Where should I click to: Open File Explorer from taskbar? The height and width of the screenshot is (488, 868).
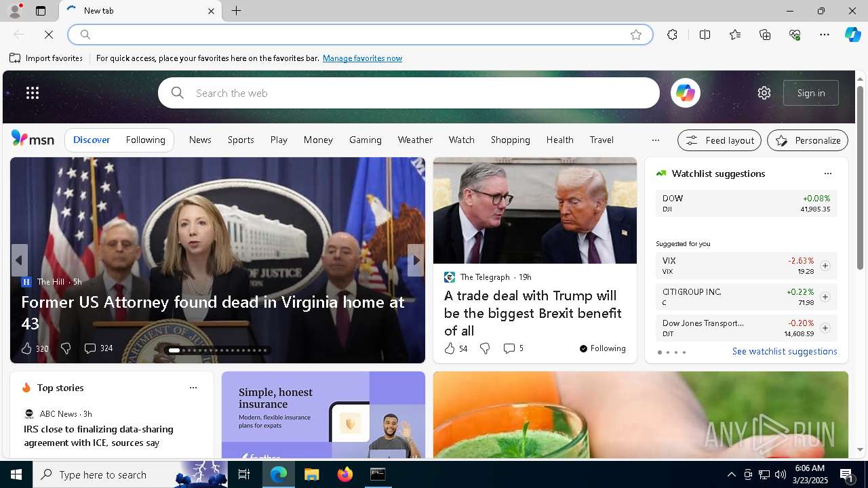311,474
